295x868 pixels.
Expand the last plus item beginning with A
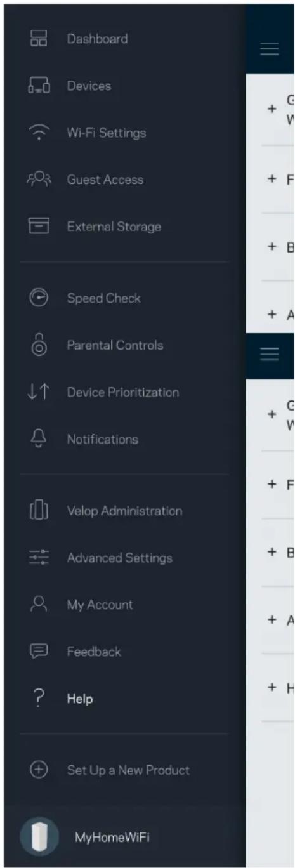click(272, 619)
